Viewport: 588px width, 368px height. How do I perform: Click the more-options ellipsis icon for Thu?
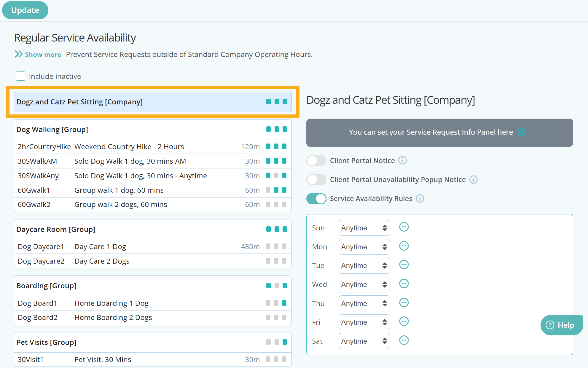coord(404,302)
